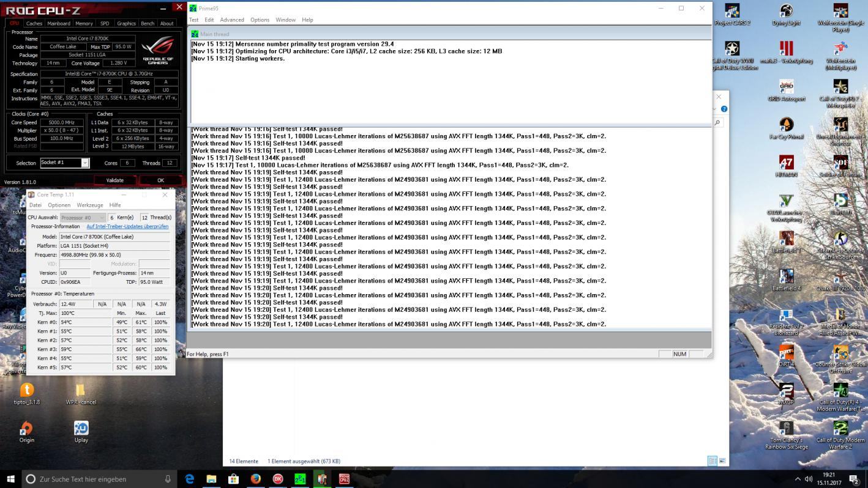Select the Blur(TM) desktop icon
Image resolution: width=868 pixels, height=488 pixels.
[840, 204]
